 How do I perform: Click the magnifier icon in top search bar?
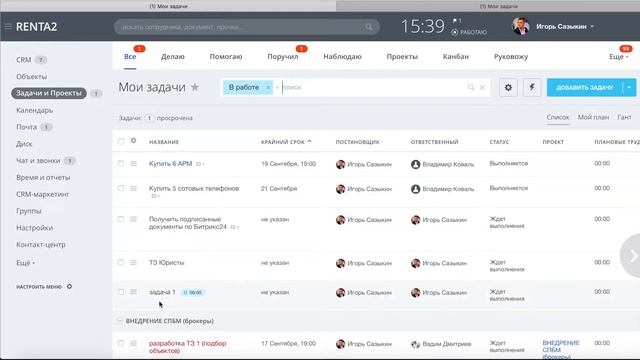(x=369, y=27)
